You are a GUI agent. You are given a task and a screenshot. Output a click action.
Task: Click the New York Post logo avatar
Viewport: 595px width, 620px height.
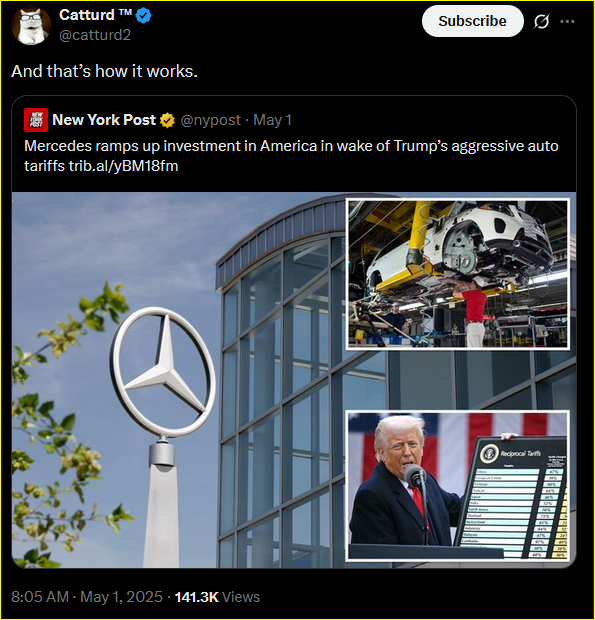coord(36,120)
